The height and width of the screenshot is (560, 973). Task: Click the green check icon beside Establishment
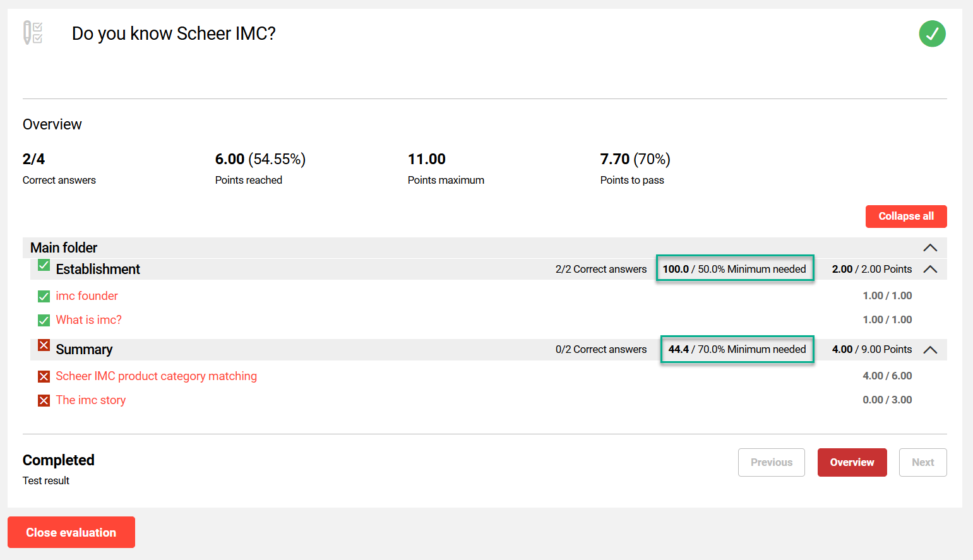coord(44,265)
